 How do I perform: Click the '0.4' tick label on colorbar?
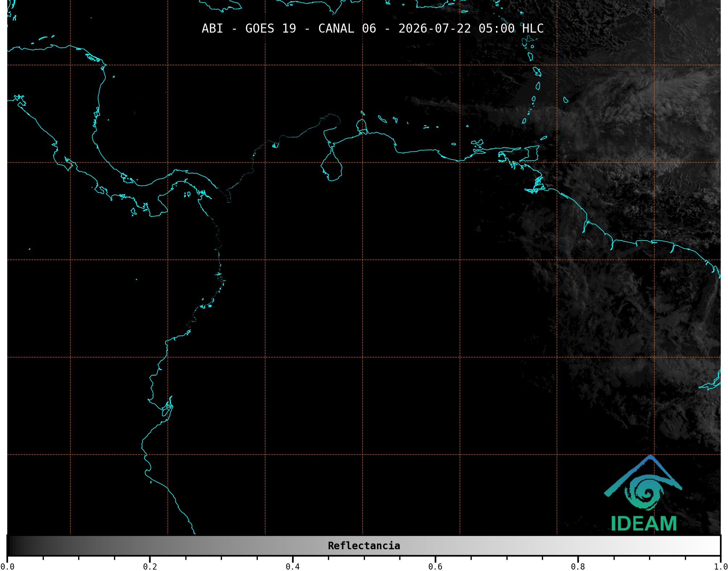coord(293,566)
